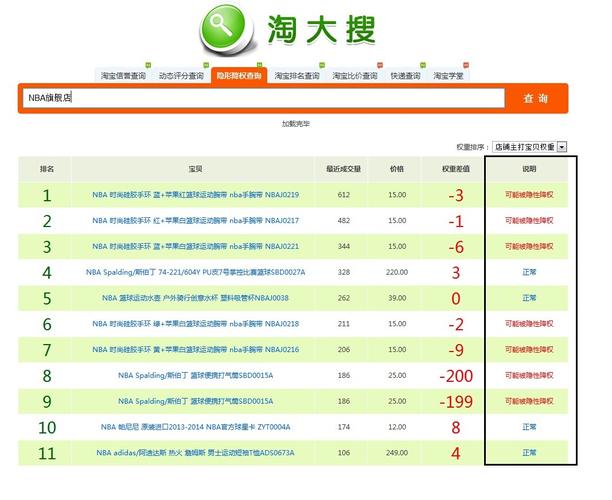This screenshot has width=612, height=500.
Task: Click weight difference value 0
Action: click(x=456, y=299)
